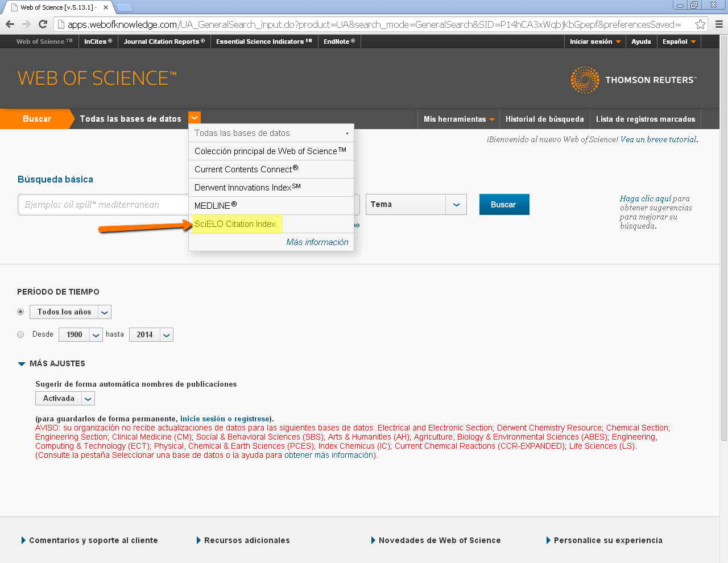Open the 'Todos los años' dropdown
Viewport: 728px width, 563px height.
pyautogui.click(x=71, y=312)
